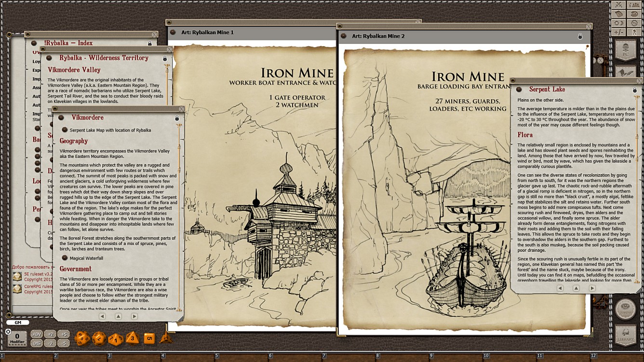Toggle the padlock on the Vikmordere window

click(x=177, y=117)
